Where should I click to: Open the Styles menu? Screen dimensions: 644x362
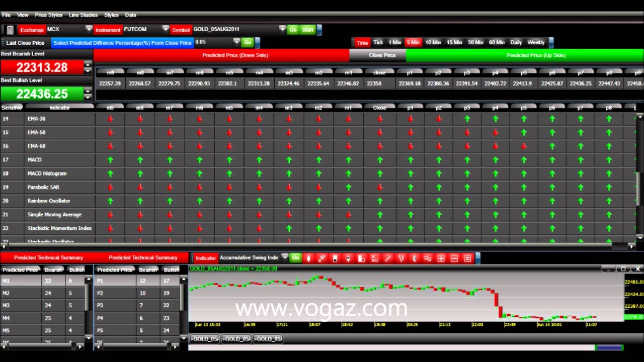tap(111, 15)
